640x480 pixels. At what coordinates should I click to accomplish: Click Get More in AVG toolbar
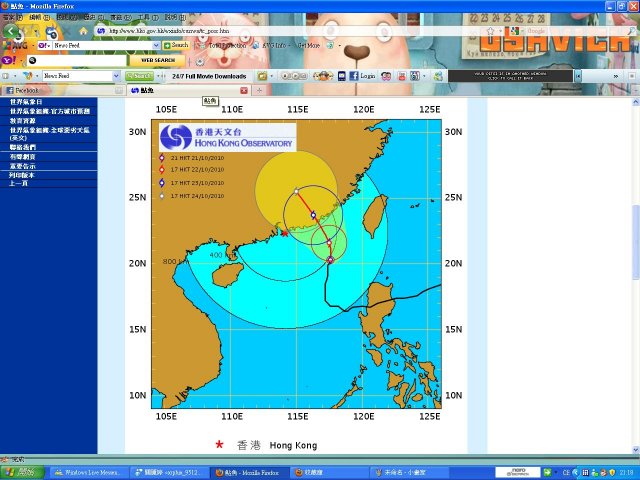coord(309,46)
